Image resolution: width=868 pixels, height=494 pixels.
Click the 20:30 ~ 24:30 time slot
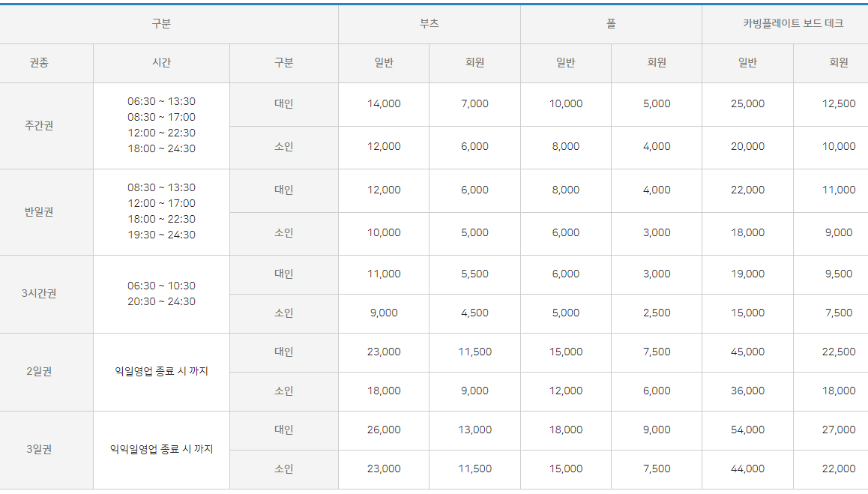(x=162, y=302)
